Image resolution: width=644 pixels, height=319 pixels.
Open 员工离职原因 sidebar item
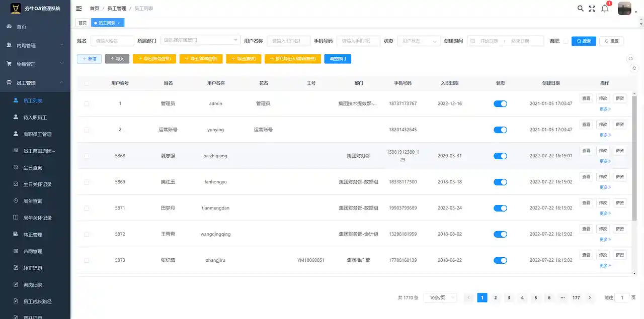(35, 151)
